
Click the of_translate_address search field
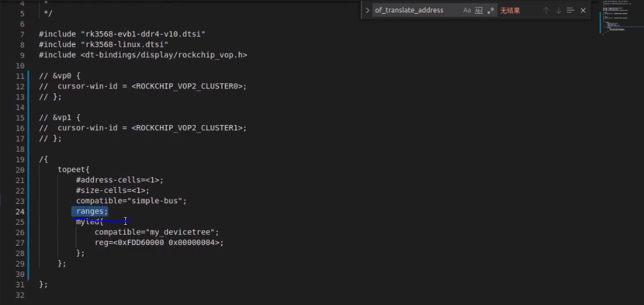point(415,10)
